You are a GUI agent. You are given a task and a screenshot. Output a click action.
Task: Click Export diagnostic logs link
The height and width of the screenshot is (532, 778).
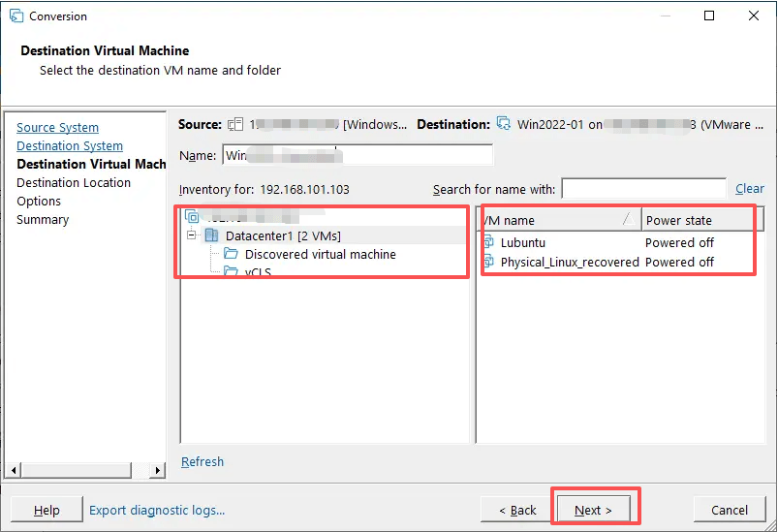click(x=157, y=510)
